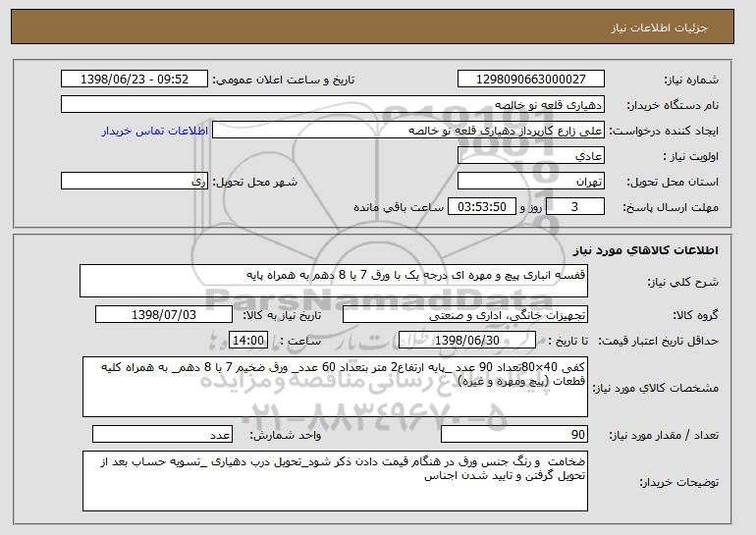
Task: Click the general need description box about قفسه انباری
Action: (x=334, y=281)
